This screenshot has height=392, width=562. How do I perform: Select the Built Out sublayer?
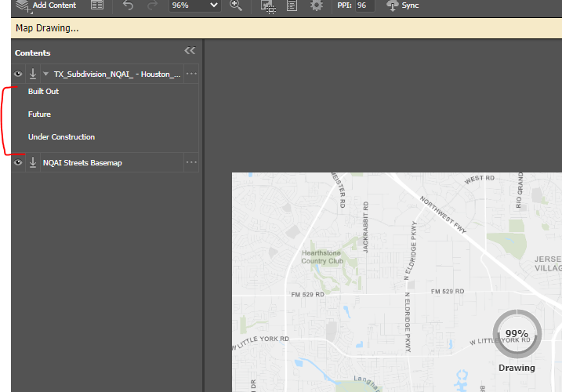pyautogui.click(x=43, y=92)
